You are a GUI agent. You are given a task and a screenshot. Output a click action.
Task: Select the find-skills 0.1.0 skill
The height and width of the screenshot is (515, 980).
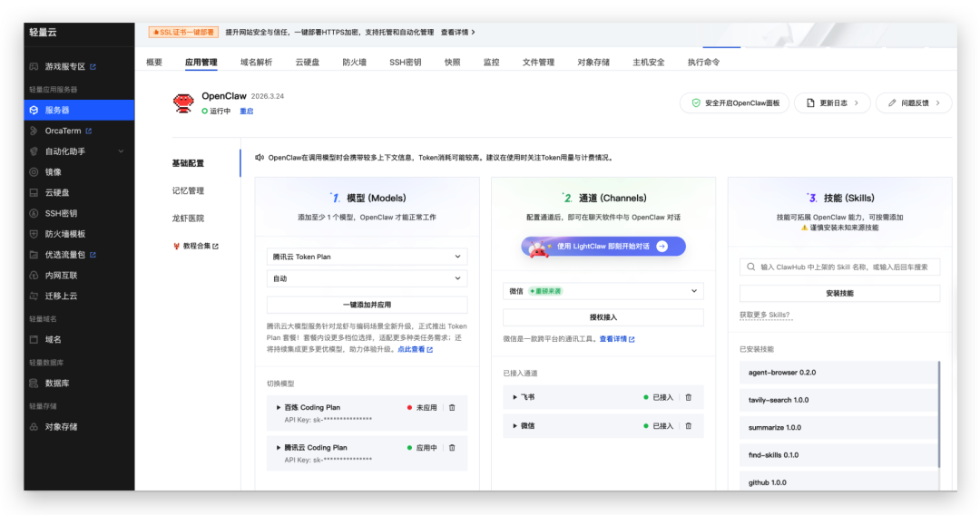click(838, 455)
